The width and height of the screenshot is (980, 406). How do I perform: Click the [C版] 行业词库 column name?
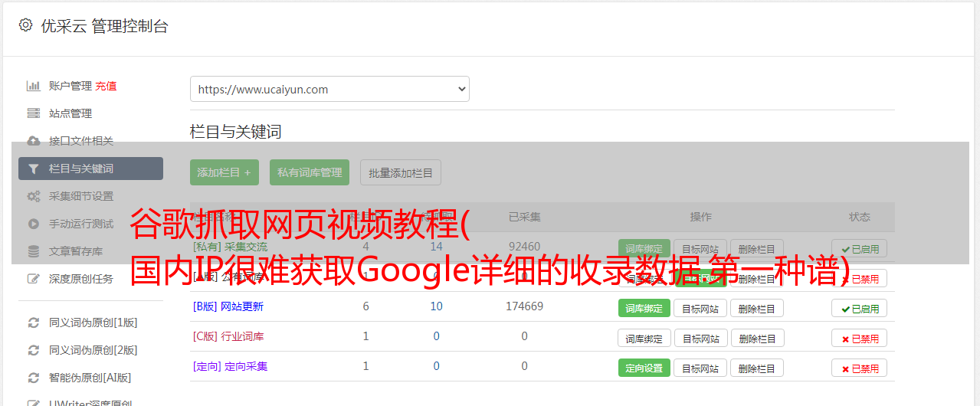pos(228,336)
